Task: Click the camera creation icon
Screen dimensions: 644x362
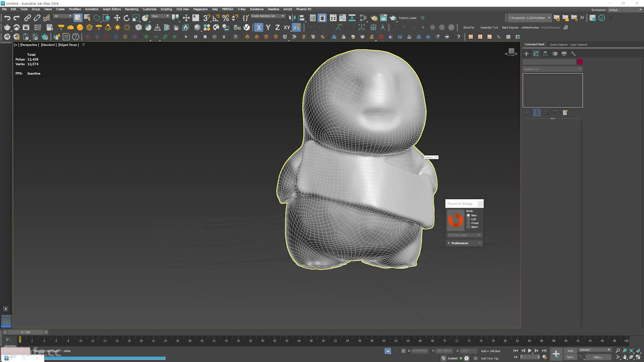Action: [x=50, y=27]
